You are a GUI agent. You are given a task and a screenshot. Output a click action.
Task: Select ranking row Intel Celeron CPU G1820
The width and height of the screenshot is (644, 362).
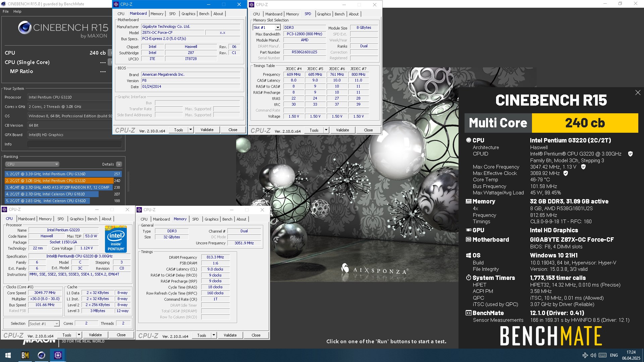(63, 194)
